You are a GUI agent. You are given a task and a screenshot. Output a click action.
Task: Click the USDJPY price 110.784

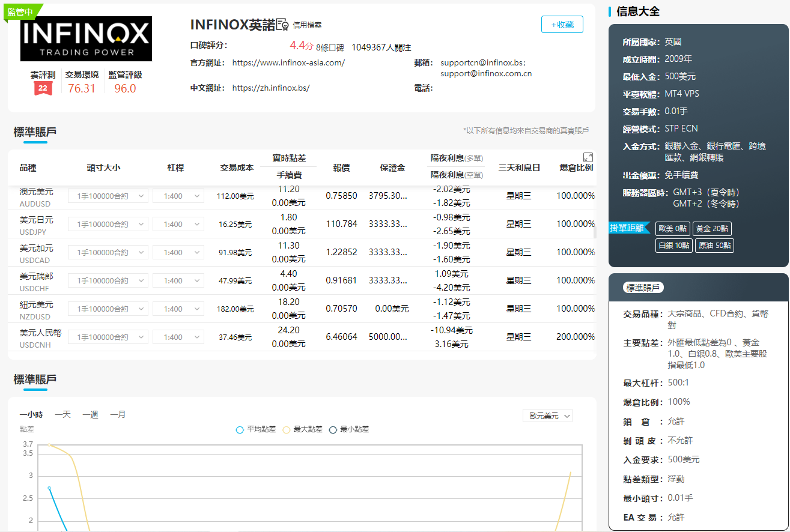[x=341, y=224]
